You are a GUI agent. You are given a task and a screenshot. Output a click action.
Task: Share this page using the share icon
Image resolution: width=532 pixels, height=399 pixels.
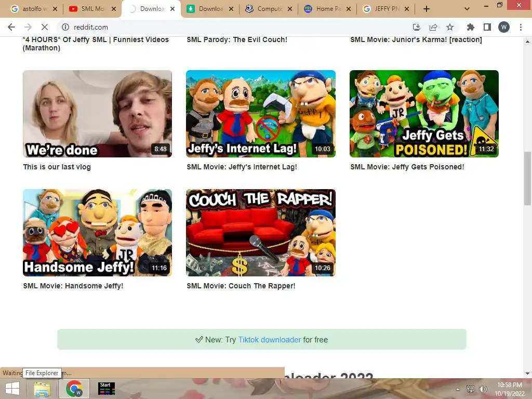433,27
